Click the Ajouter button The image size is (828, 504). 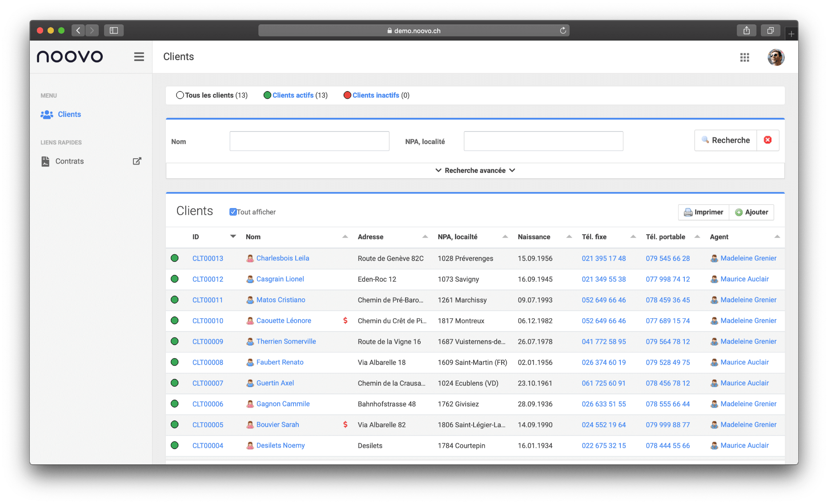click(752, 212)
